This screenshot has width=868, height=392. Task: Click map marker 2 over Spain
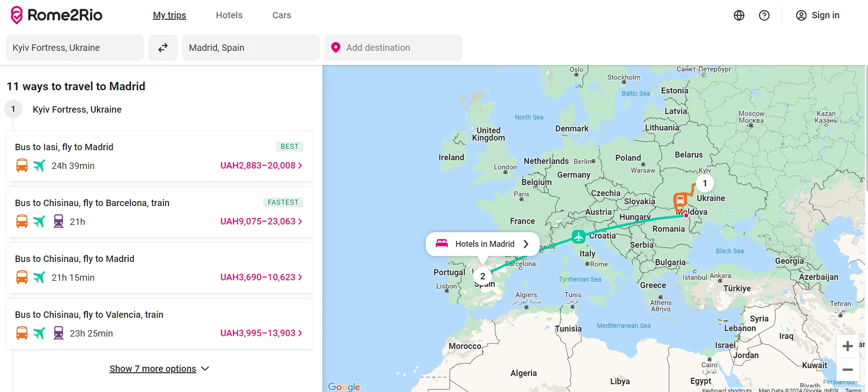[483, 276]
